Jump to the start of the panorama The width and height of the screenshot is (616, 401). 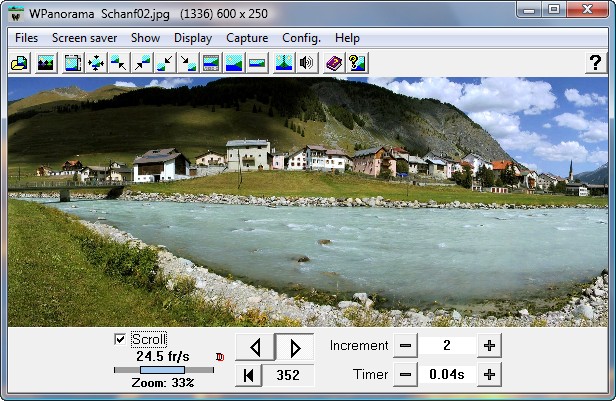248,375
